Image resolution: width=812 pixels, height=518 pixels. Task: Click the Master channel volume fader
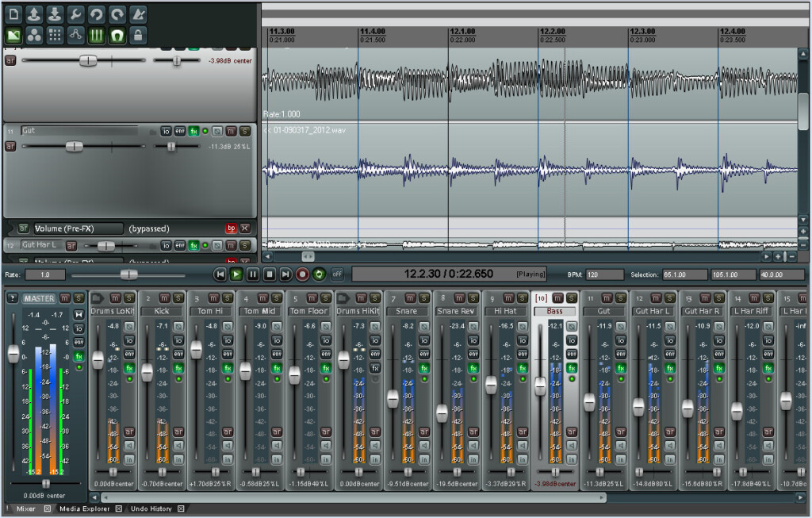pyautogui.click(x=13, y=355)
